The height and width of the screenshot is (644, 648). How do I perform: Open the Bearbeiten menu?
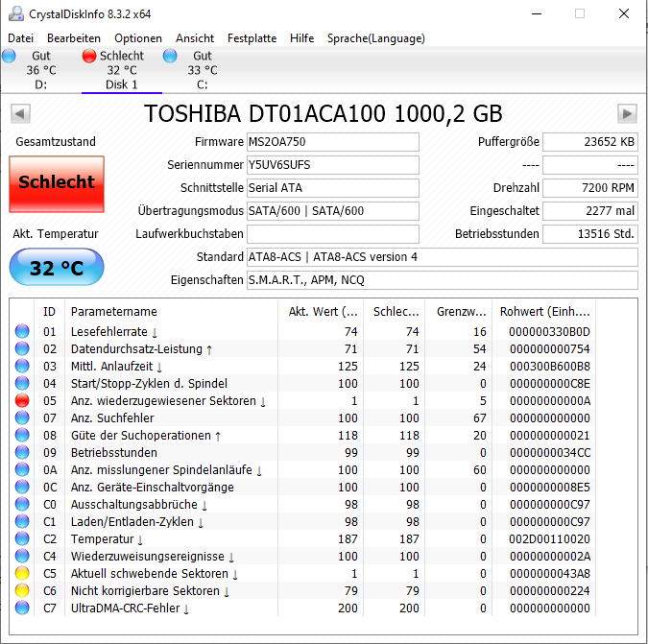click(74, 38)
